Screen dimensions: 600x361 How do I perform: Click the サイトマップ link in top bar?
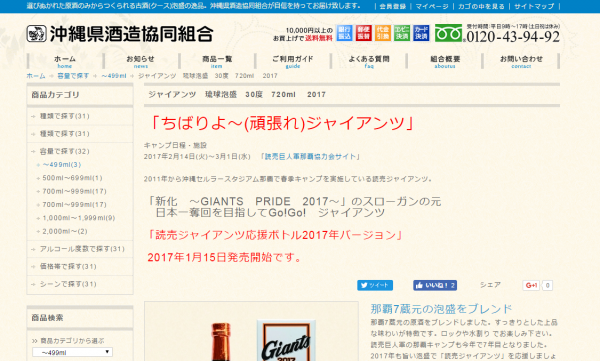534,6
